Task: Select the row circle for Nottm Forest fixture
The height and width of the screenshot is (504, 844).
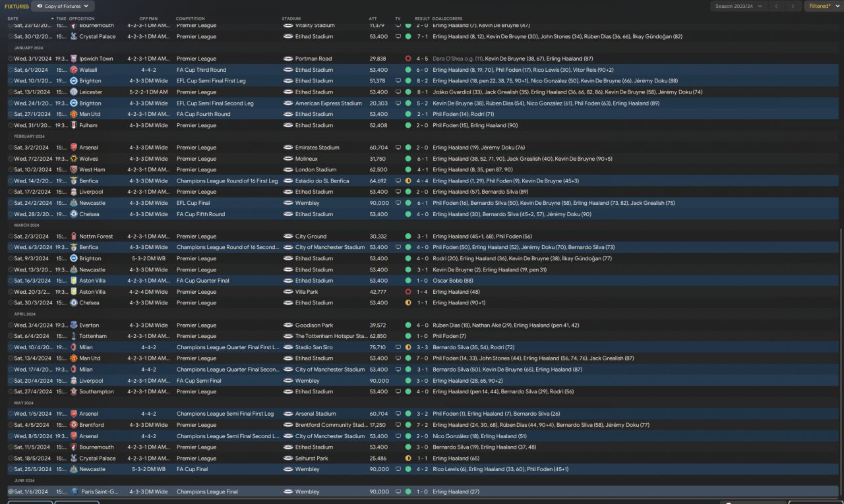Action: tap(11, 237)
